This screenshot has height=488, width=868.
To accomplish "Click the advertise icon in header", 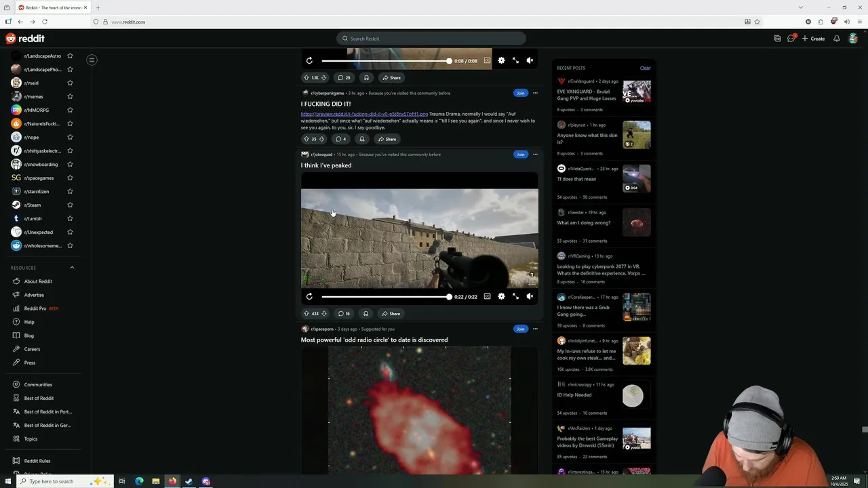I will coord(777,39).
